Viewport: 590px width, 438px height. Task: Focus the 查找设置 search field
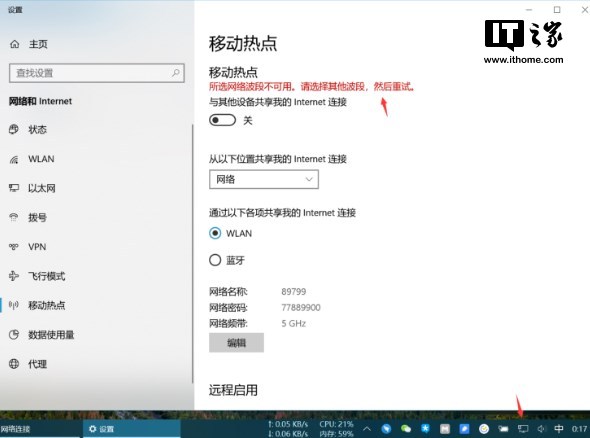(97, 73)
